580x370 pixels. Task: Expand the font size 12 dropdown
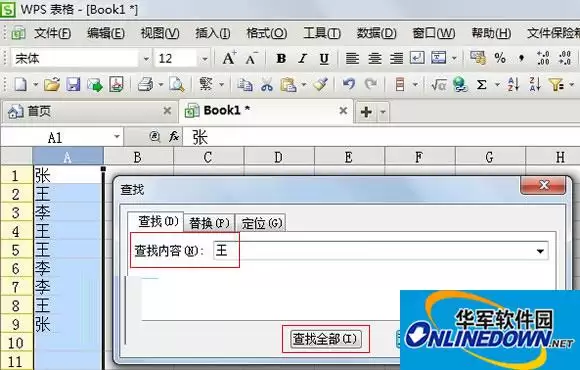click(x=205, y=59)
